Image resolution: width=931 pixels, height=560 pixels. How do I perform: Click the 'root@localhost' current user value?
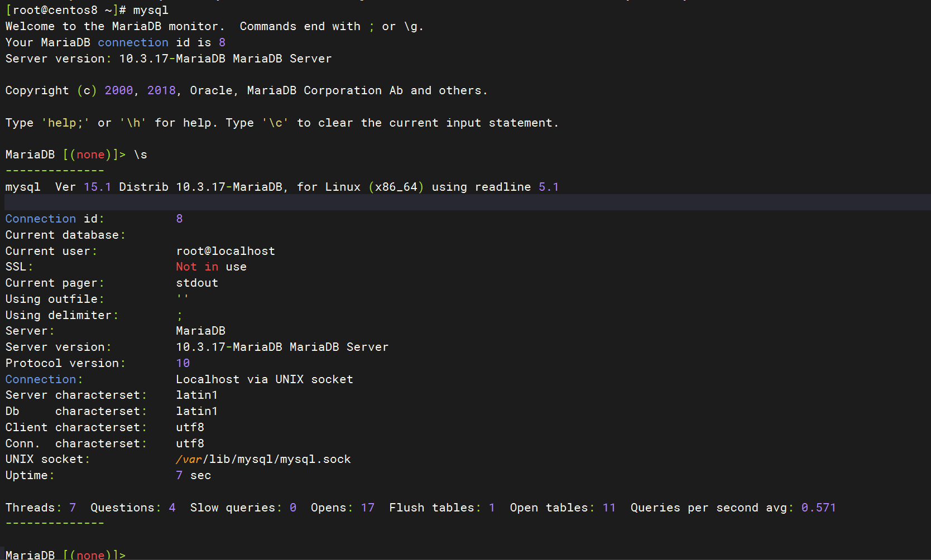tap(225, 251)
